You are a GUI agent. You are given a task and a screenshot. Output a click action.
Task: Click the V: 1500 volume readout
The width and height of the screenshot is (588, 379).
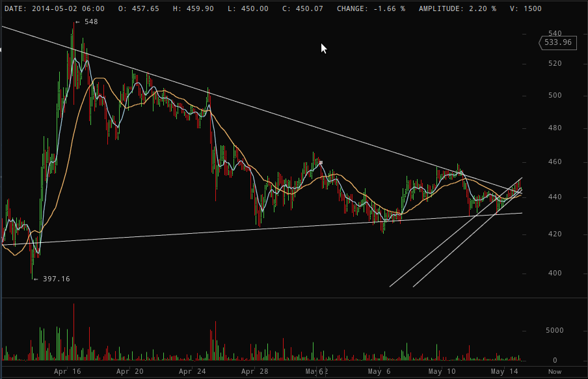(526, 8)
